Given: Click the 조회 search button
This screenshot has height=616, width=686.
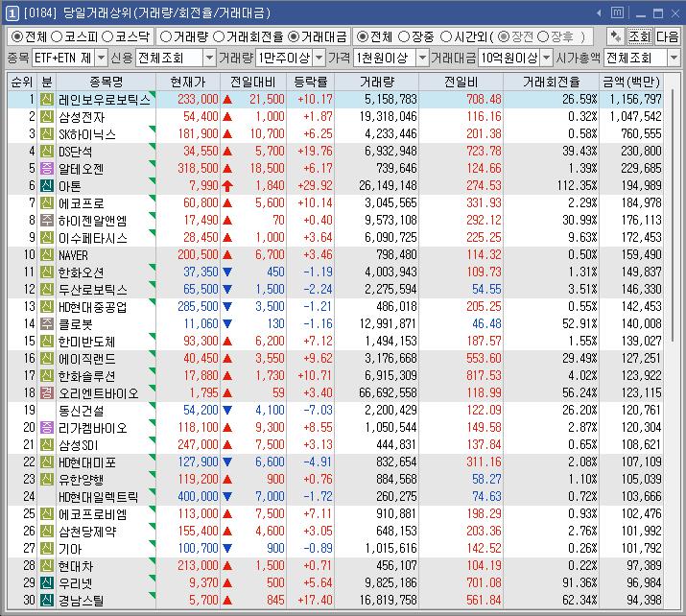Looking at the screenshot, I should pos(640,36).
